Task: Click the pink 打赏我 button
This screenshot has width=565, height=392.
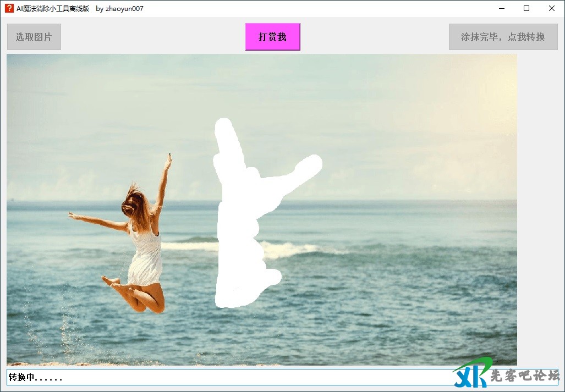Action: pyautogui.click(x=272, y=37)
